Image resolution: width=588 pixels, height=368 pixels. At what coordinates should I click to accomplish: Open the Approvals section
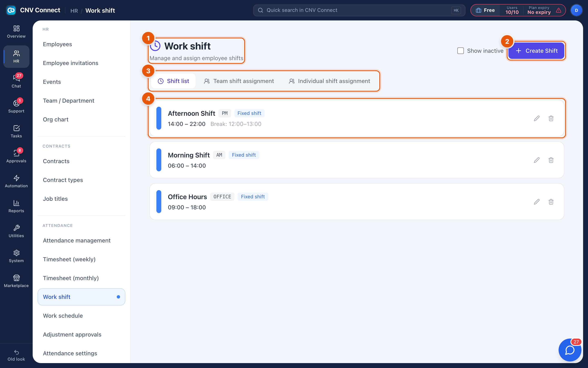16,156
